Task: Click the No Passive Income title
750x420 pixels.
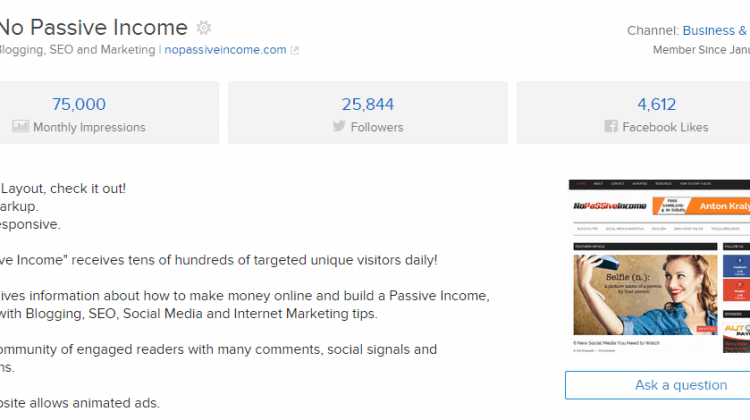Action: [x=94, y=28]
